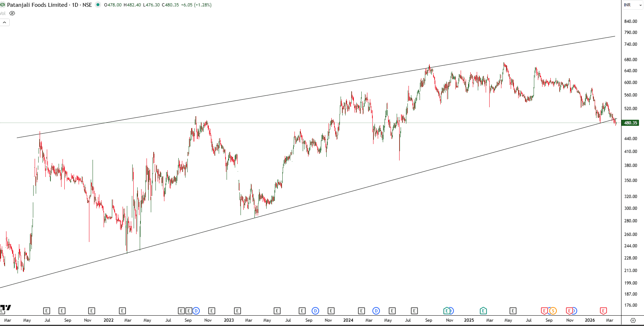This screenshot has height=326, width=644.
Task: Click the open value O478.00
Action: [x=113, y=5]
